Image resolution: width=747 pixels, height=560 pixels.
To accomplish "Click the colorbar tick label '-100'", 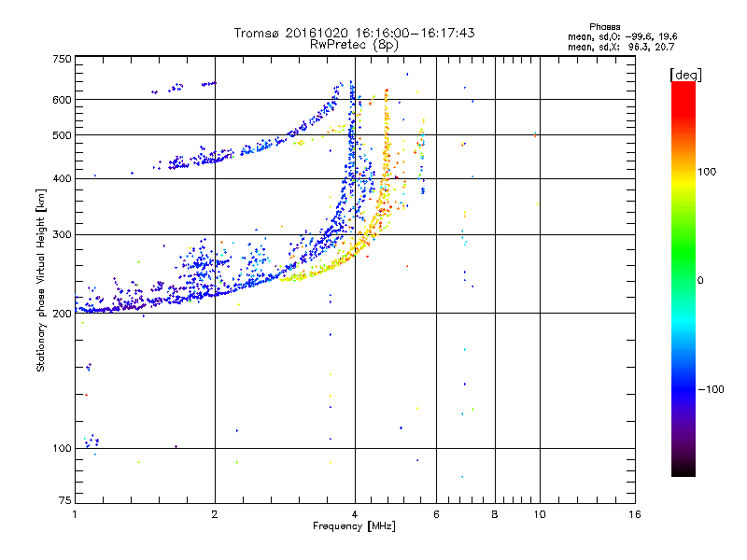I will coord(711,389).
